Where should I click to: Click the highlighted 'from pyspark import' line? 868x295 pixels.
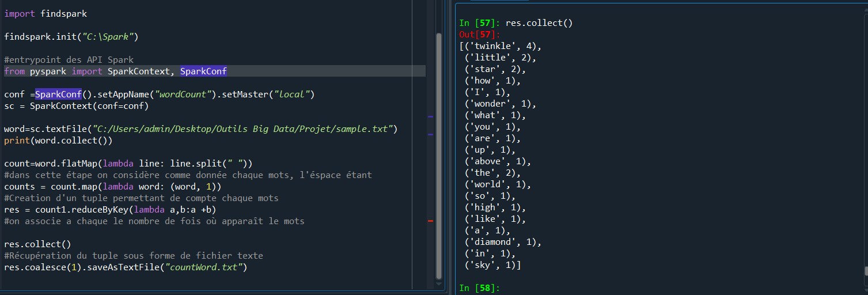point(215,71)
